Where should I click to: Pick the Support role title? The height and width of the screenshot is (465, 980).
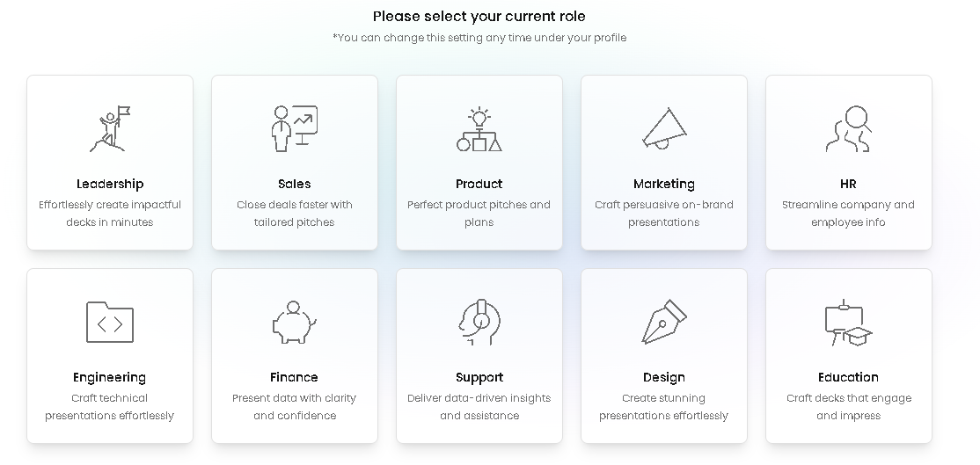(479, 378)
